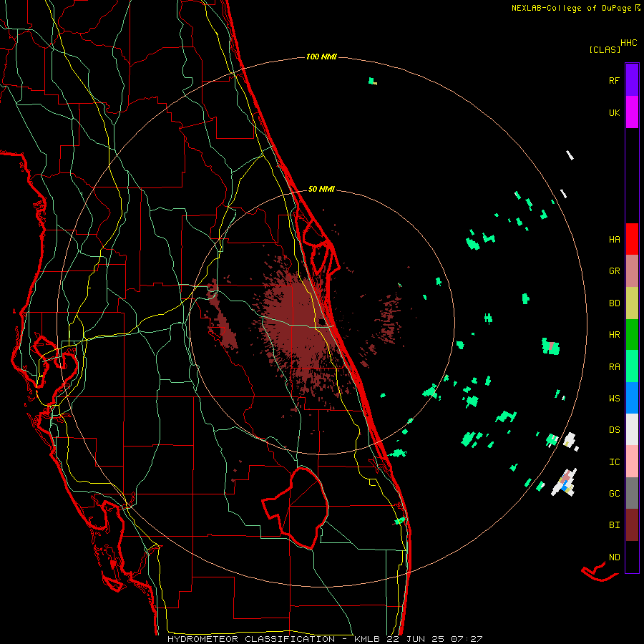This screenshot has width=644, height=644.
Task: Click the 22 JUN 25 date text
Action: coord(416,639)
